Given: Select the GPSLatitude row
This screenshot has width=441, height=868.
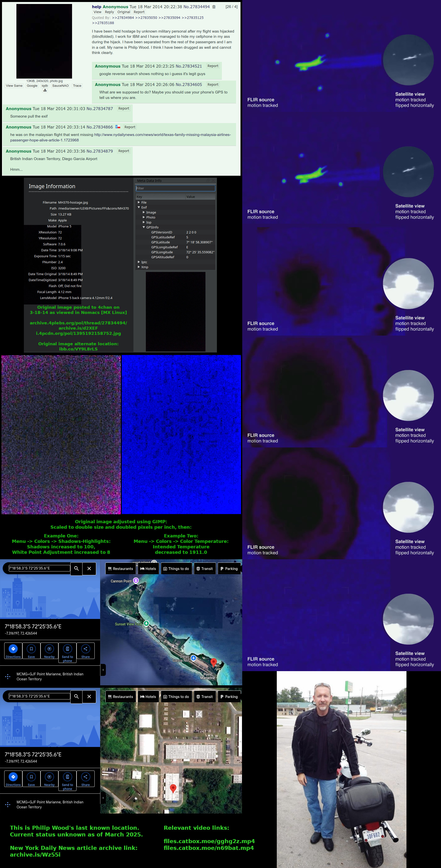Looking at the screenshot, I should click(x=175, y=242).
